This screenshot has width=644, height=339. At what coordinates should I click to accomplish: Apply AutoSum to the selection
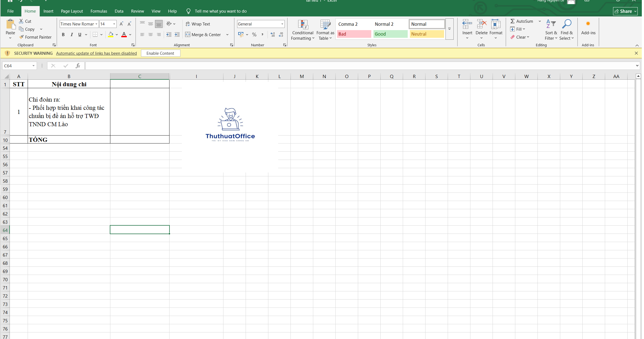coord(522,21)
